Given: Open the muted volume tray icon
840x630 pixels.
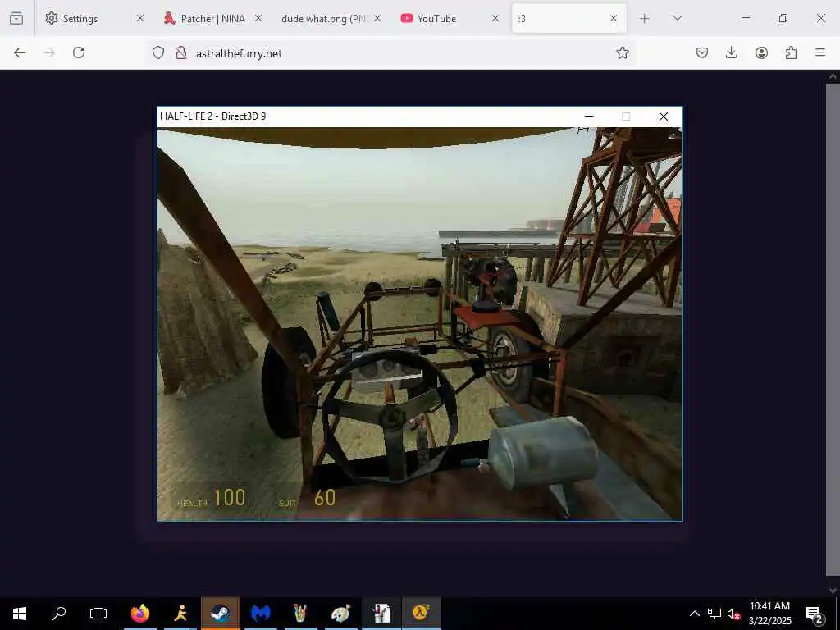Looking at the screenshot, I should (x=733, y=614).
